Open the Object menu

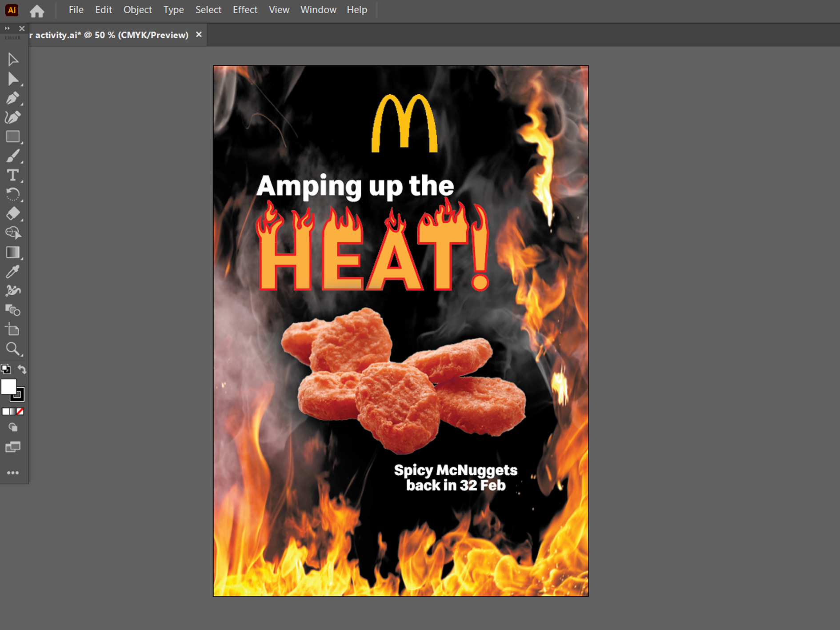pyautogui.click(x=137, y=10)
